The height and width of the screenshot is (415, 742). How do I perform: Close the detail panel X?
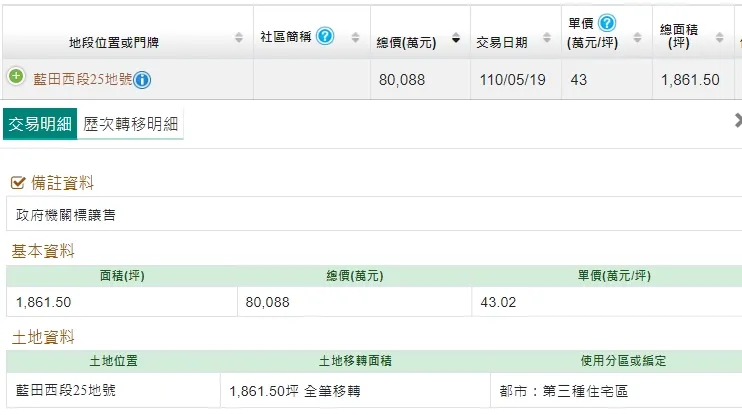pos(738,120)
